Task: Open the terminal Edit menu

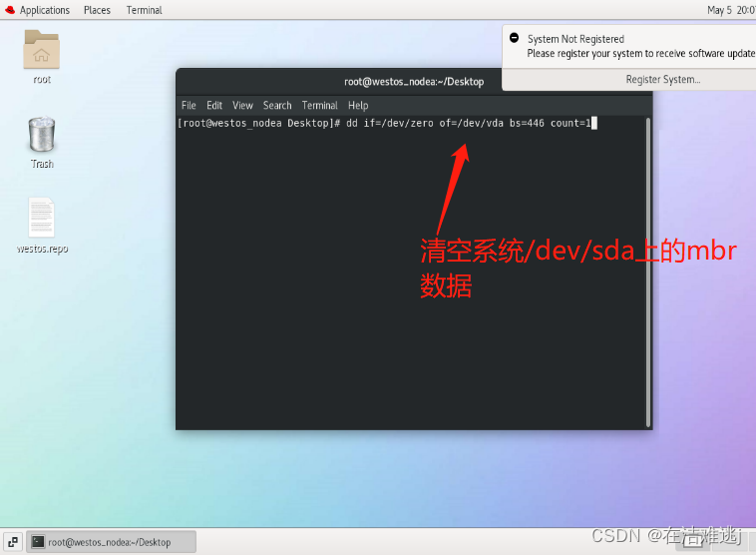Action: pyautogui.click(x=214, y=105)
